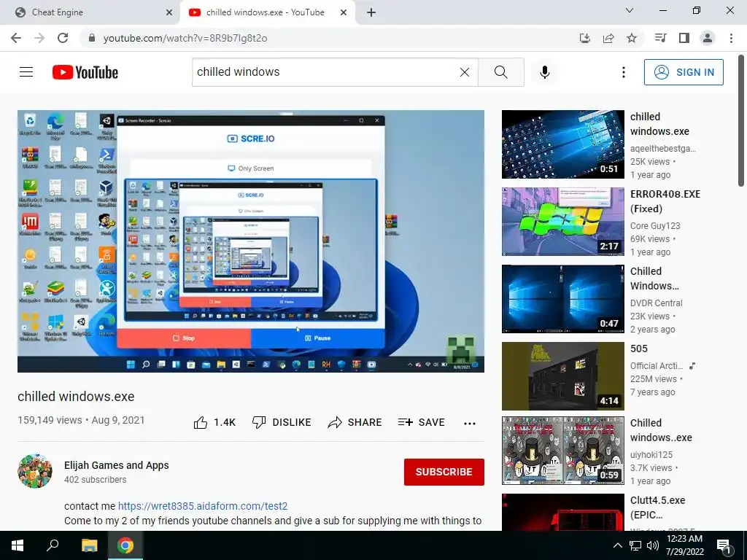Click the ERROR408.EXE (Fixed) title
The image size is (747, 560).
(x=665, y=201)
